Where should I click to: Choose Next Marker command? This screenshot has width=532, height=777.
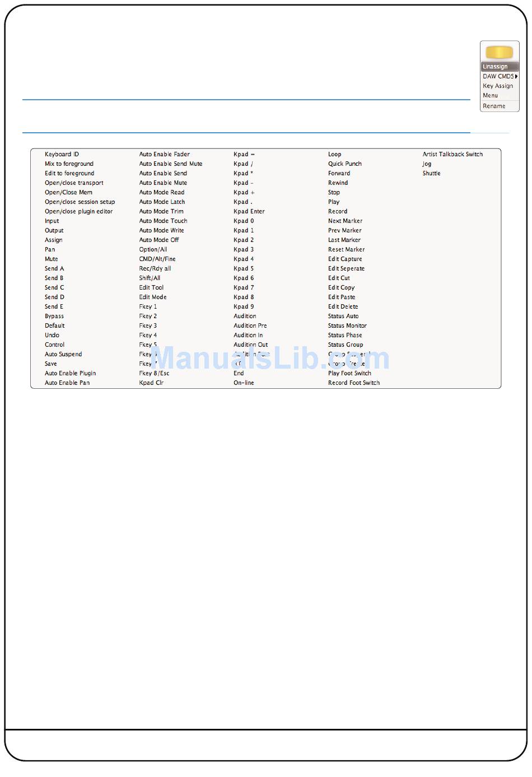[345, 221]
